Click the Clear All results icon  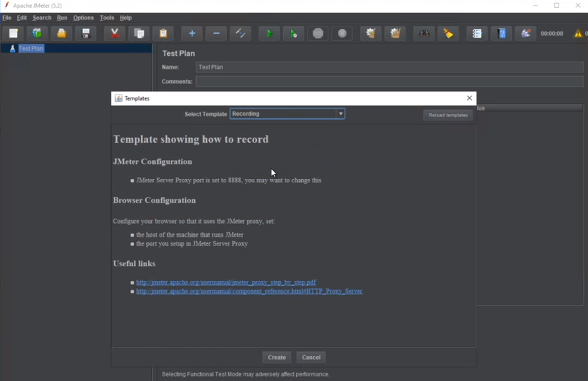coord(396,34)
